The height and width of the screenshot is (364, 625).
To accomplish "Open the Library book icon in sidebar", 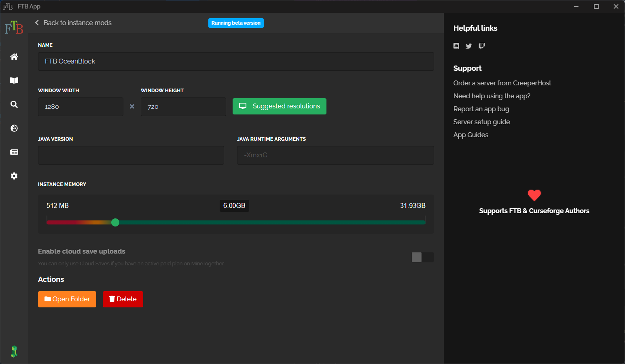I will coord(14,80).
